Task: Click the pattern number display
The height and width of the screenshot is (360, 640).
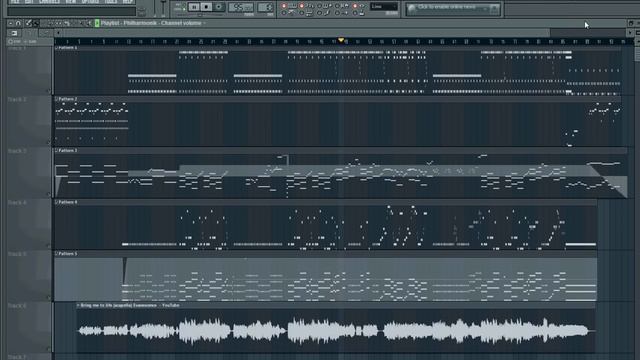Action: coord(266,7)
